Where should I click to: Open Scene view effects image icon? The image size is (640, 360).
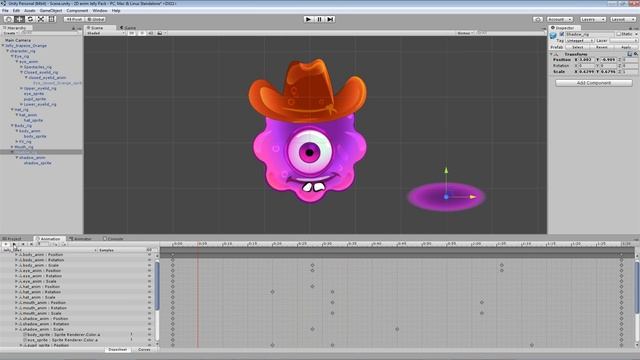coord(161,33)
